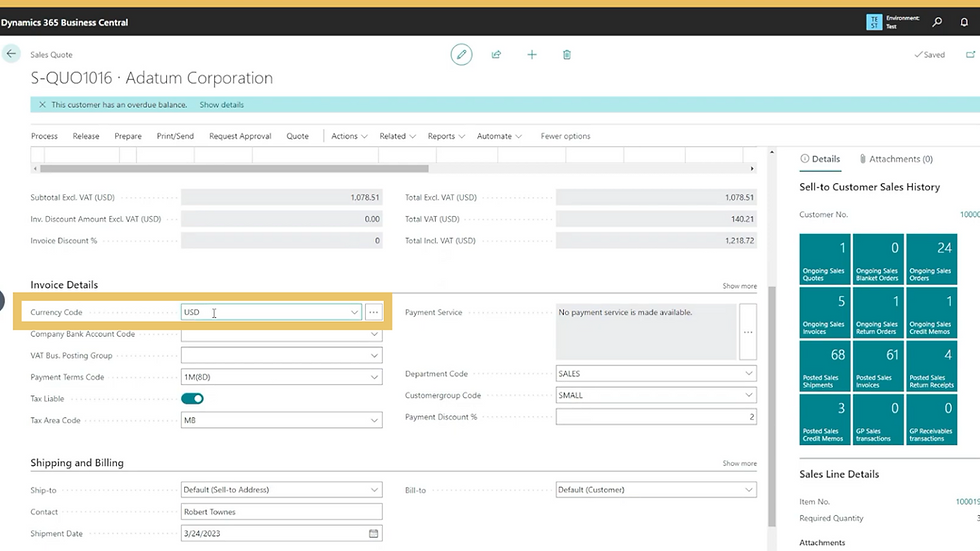The image size is (980, 551).
Task: Open the Quote menu
Action: 298,136
